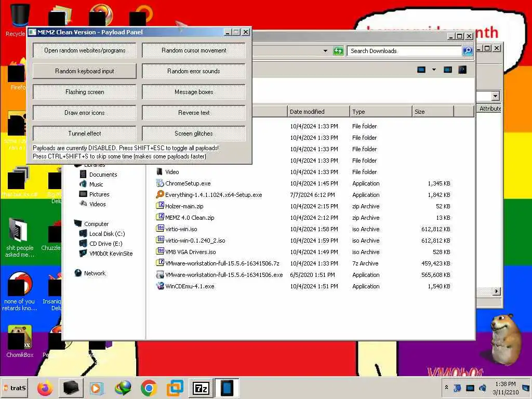
Task: Toggle Message boxes payload
Action: (x=194, y=91)
